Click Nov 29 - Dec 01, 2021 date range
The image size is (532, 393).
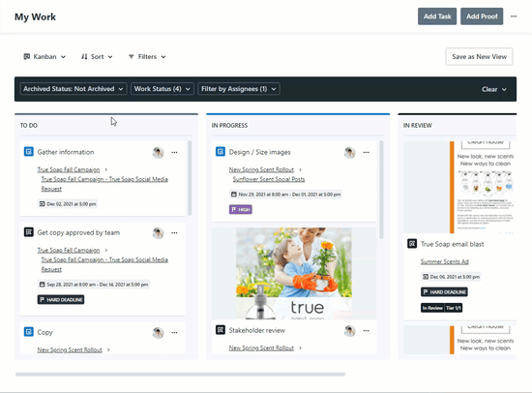coord(285,195)
